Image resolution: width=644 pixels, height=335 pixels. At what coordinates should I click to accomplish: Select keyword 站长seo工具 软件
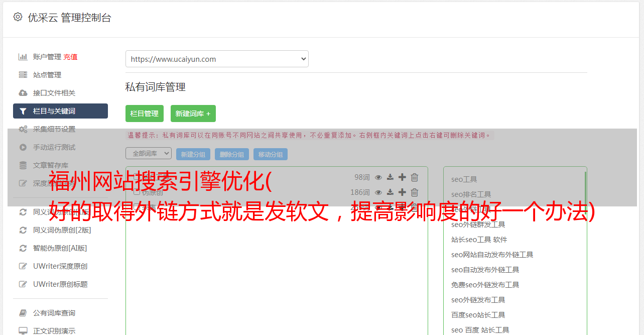(x=479, y=240)
